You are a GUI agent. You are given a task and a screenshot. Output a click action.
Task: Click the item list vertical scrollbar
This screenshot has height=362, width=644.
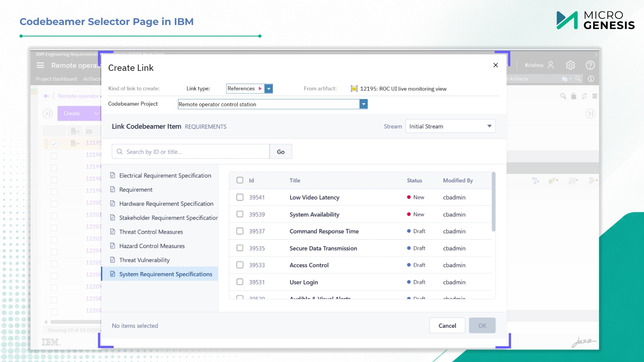pyautogui.click(x=493, y=202)
